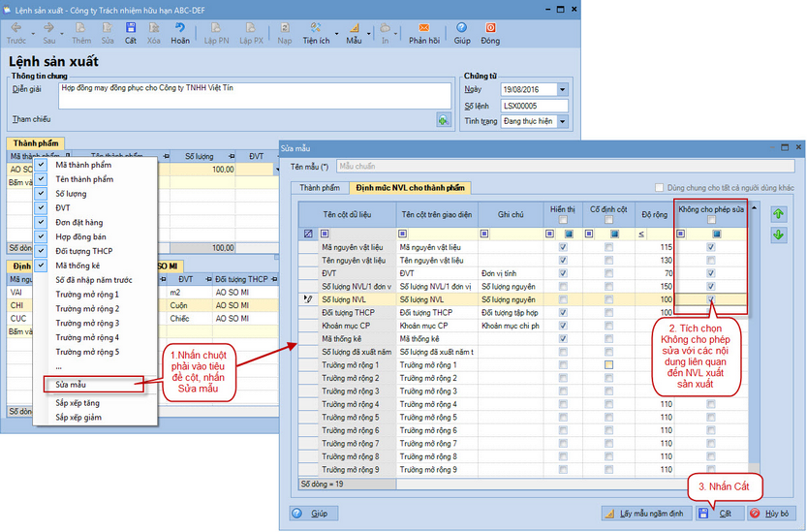807x532 pixels.
Task: Click the Lập PN toolbar icon
Action: pos(216,28)
